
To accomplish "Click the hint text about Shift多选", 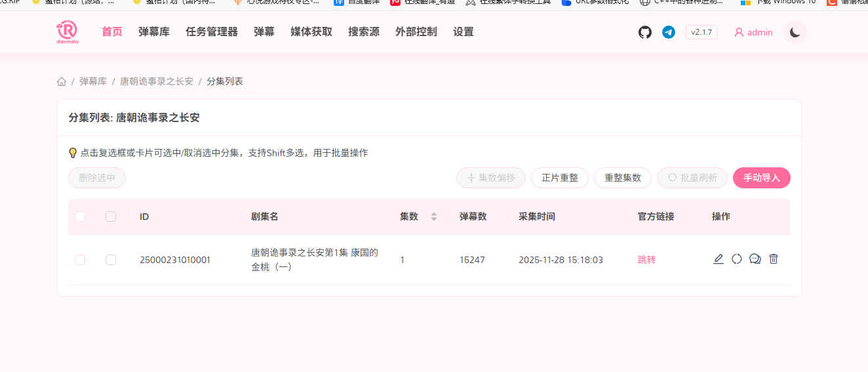I will click(x=224, y=153).
